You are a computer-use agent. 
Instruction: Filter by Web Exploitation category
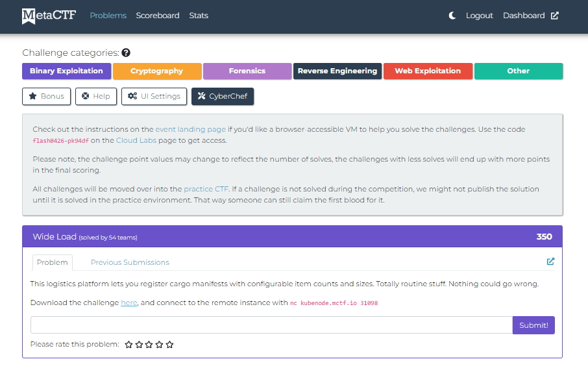point(428,71)
